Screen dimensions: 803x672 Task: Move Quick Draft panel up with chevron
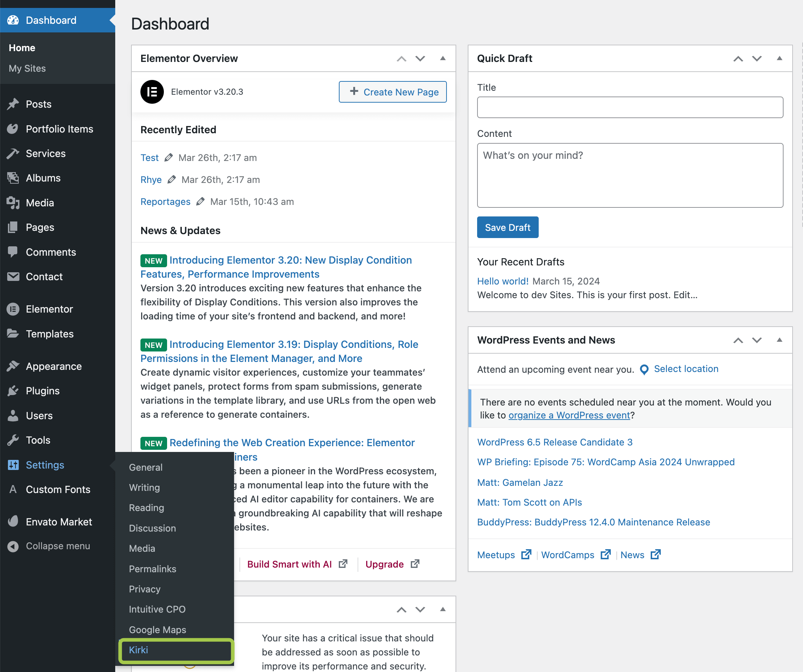[738, 58]
